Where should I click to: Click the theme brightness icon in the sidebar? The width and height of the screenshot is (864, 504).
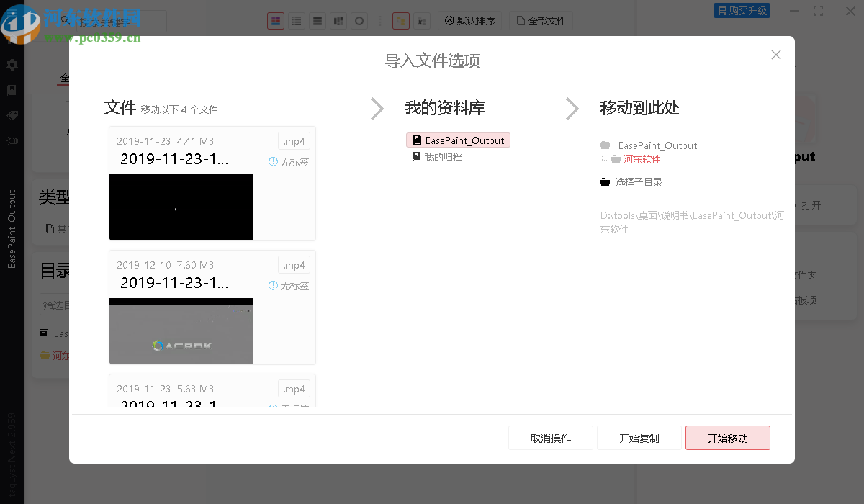(12, 140)
